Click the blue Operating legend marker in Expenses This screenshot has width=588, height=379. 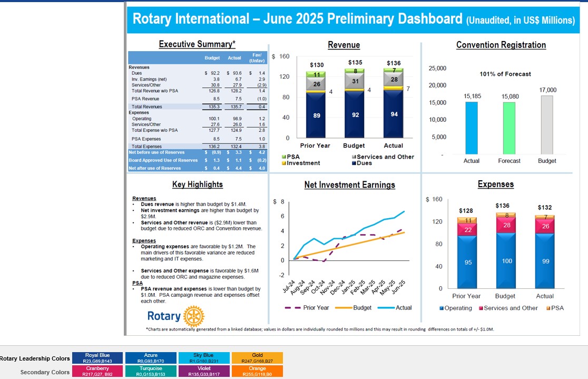click(442, 308)
